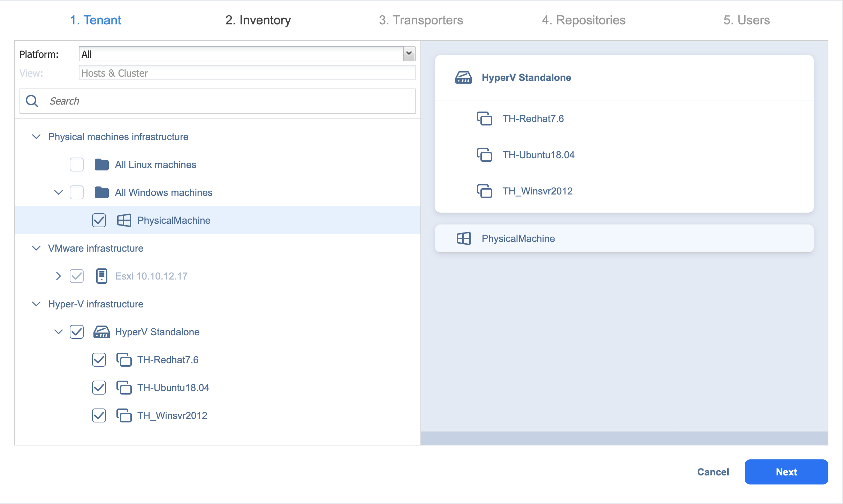Expand the Esxi 10.10.12.17 host node
The image size is (843, 504).
[x=59, y=276]
